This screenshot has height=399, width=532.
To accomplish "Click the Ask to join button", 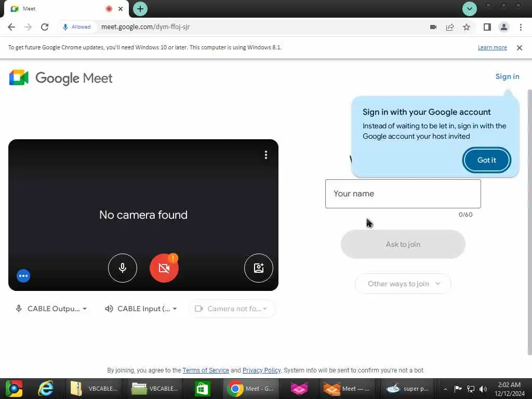I will coord(403,244).
